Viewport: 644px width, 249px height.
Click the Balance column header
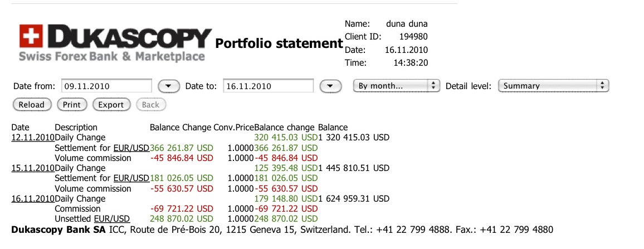point(333,128)
